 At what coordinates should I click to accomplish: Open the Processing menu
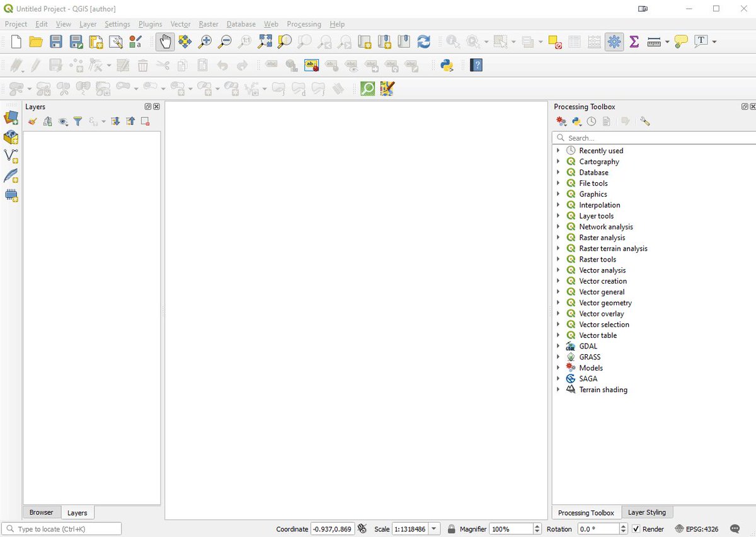pyautogui.click(x=304, y=24)
